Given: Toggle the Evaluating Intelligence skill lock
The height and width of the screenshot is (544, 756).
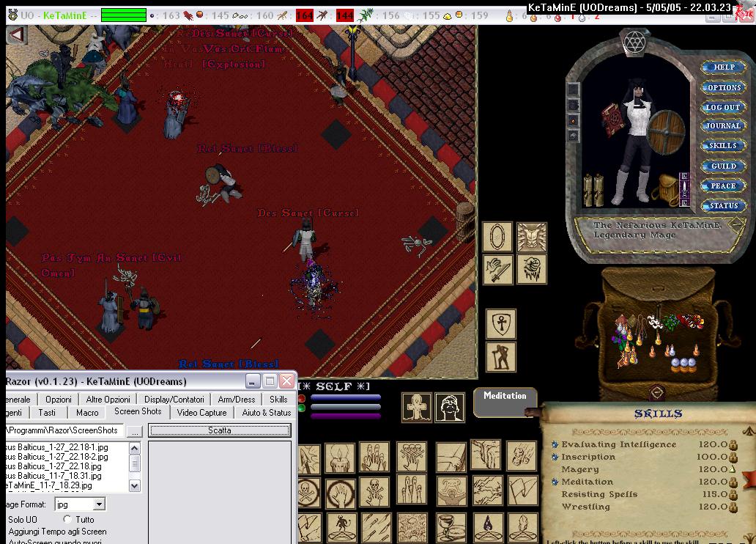Looking at the screenshot, I should (733, 444).
